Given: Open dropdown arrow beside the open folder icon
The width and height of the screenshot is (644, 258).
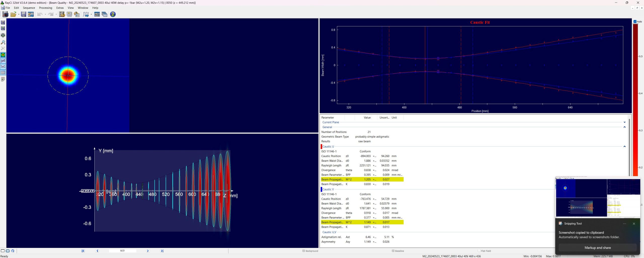Looking at the screenshot, I should 19,14.
